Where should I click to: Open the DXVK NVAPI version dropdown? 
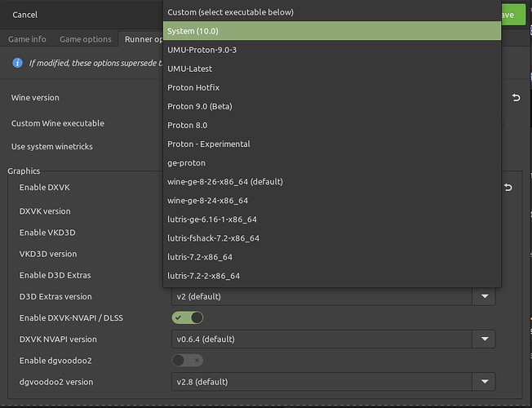[333, 339]
